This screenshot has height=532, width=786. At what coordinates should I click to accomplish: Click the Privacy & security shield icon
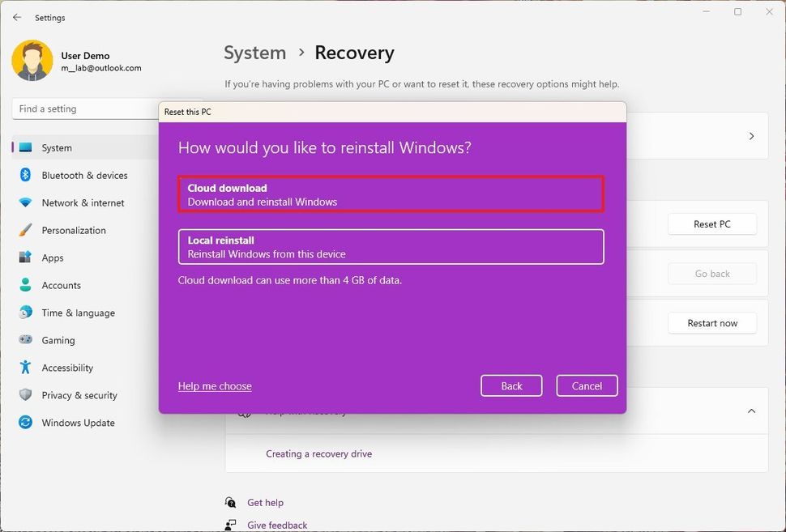[x=25, y=395]
